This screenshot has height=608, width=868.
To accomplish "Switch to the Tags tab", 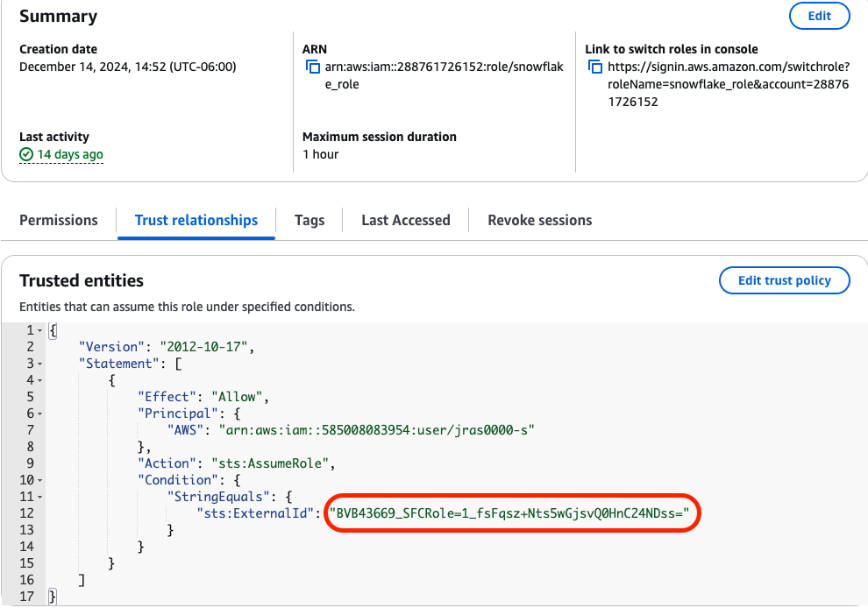I will click(x=309, y=220).
